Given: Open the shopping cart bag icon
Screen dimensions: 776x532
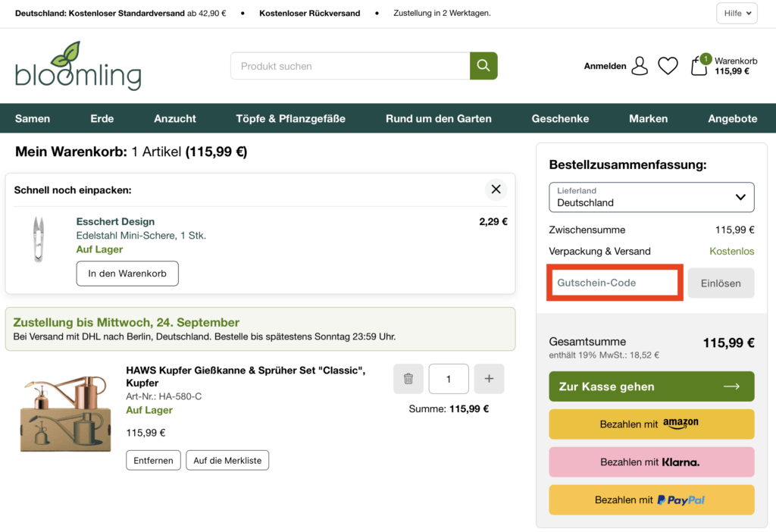Looking at the screenshot, I should [699, 66].
